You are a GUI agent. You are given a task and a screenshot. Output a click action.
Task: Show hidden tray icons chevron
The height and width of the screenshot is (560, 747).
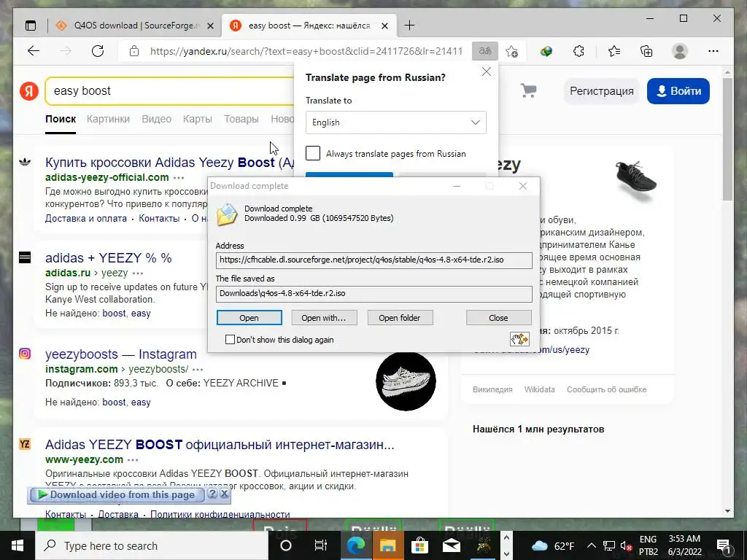coord(591,545)
